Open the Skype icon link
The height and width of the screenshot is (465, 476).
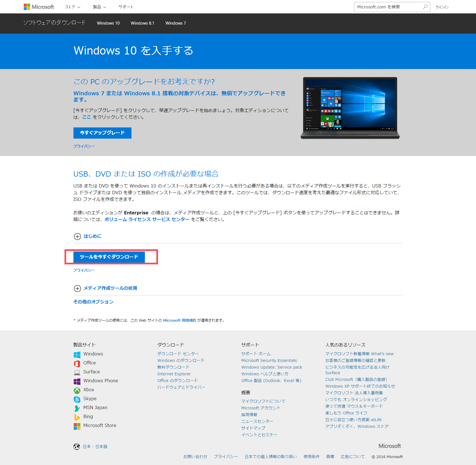(x=77, y=399)
